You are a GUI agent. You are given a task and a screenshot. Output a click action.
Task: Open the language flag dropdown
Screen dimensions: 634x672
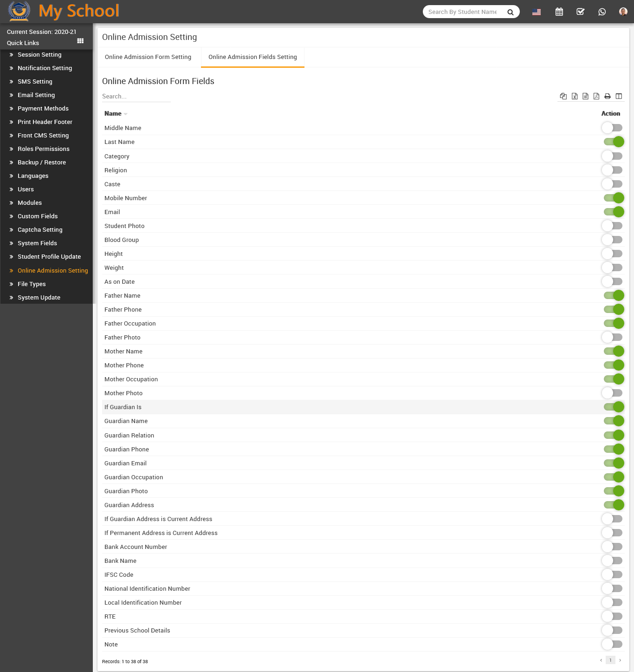coord(537,12)
